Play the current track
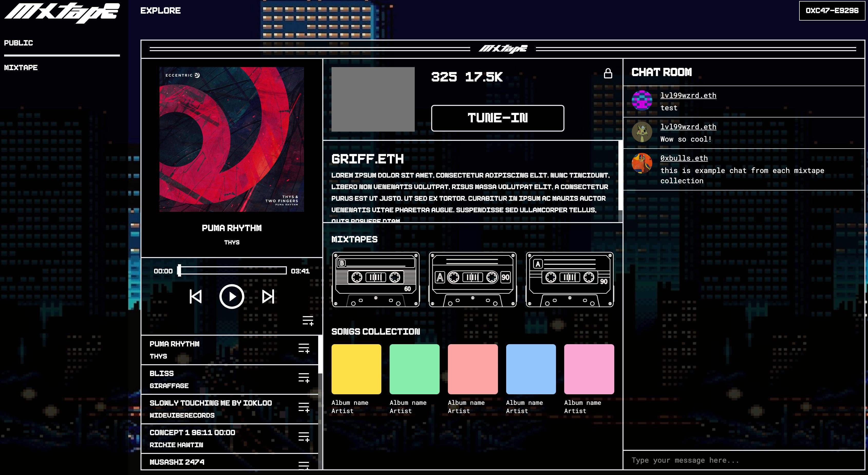This screenshot has height=475, width=868. [232, 297]
